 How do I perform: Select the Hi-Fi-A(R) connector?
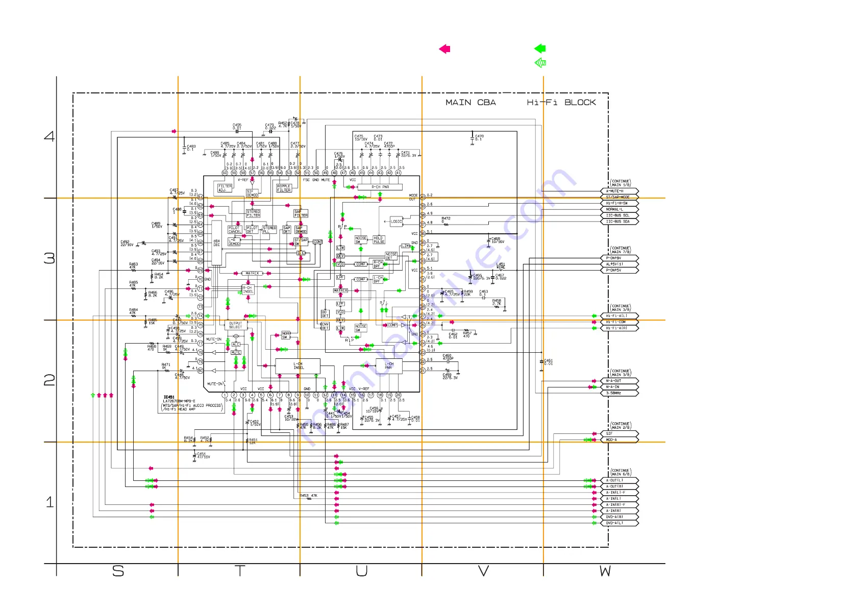(619, 328)
